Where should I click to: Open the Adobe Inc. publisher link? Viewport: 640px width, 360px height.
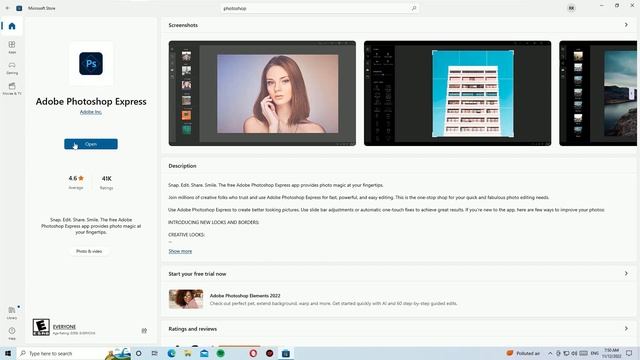(x=91, y=112)
